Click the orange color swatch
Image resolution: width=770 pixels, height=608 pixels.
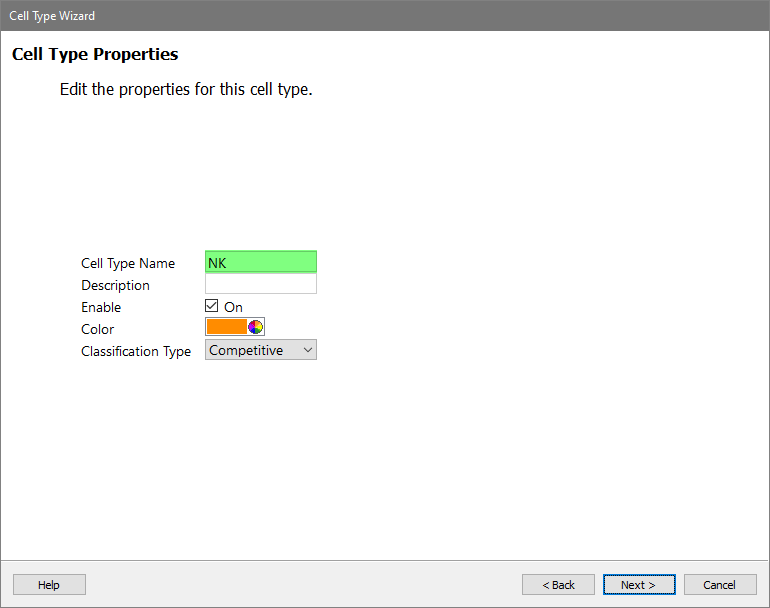(227, 327)
